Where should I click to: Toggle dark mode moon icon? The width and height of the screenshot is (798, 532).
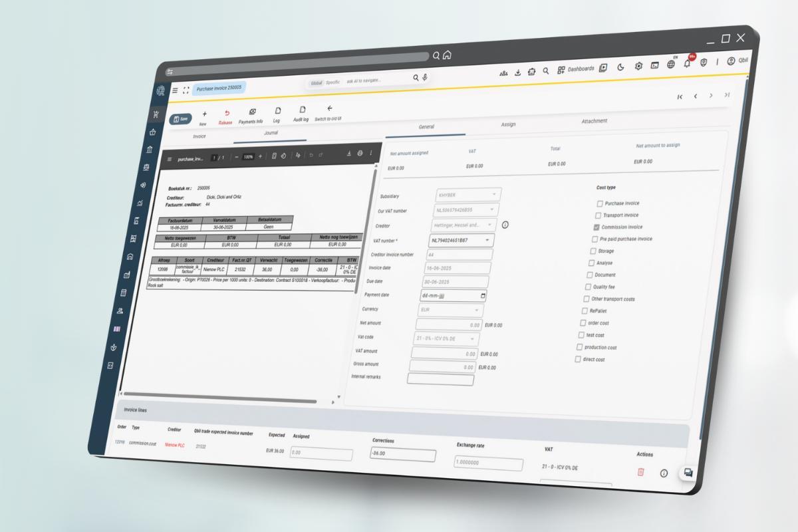coord(621,66)
